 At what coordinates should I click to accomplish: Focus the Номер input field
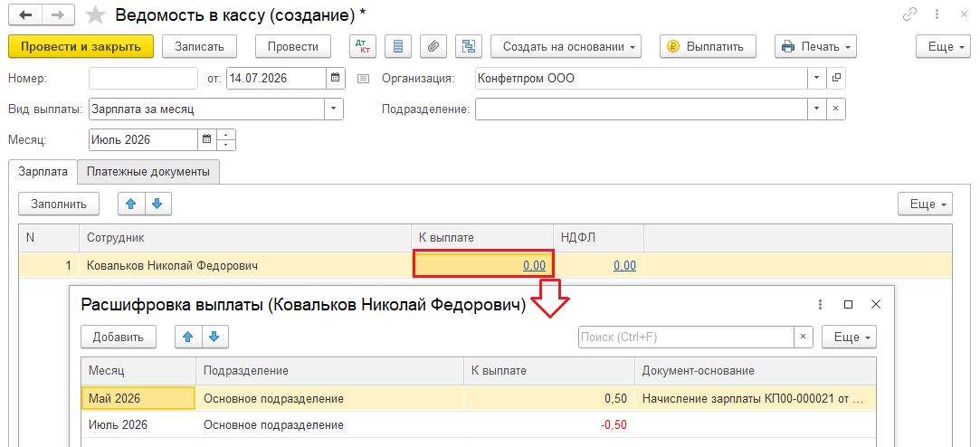point(144,78)
